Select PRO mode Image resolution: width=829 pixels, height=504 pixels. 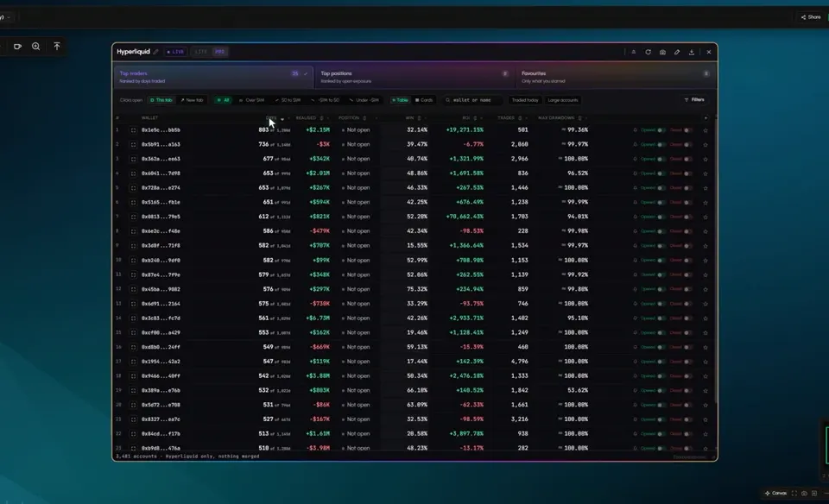pyautogui.click(x=220, y=52)
